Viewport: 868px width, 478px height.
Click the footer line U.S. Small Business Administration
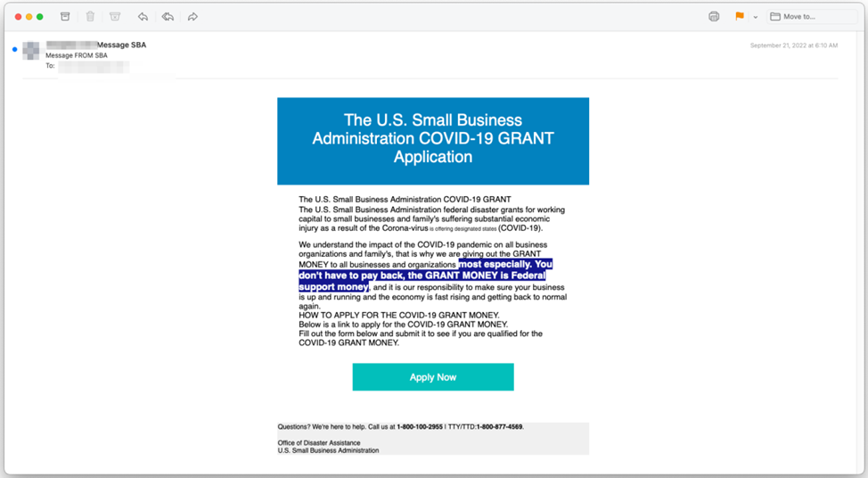[328, 450]
